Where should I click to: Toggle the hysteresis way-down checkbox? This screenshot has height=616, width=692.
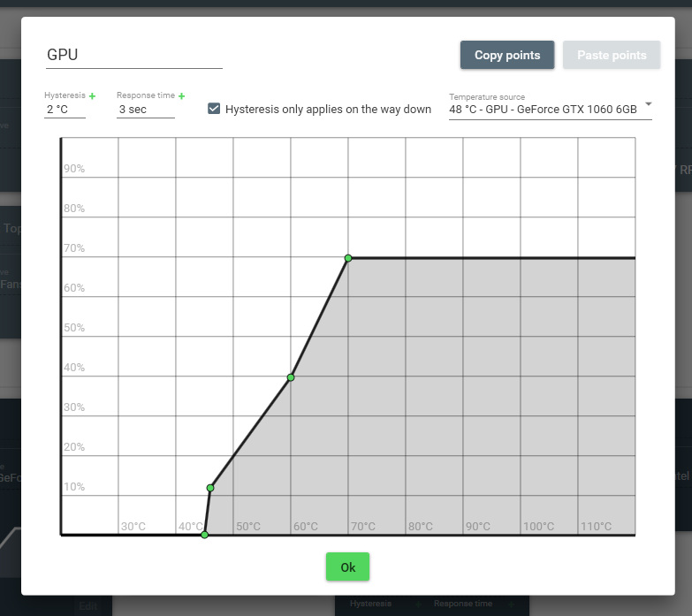[x=214, y=109]
